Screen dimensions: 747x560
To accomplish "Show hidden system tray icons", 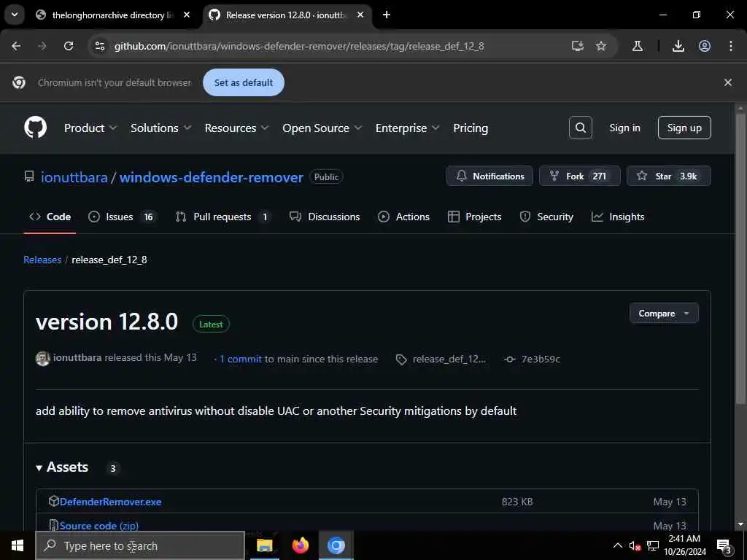I will point(617,545).
